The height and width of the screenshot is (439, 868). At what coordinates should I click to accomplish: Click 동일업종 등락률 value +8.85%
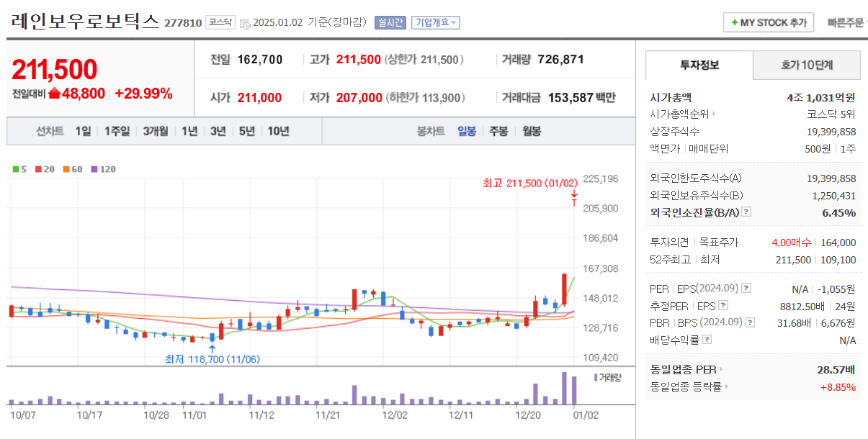[x=838, y=387]
